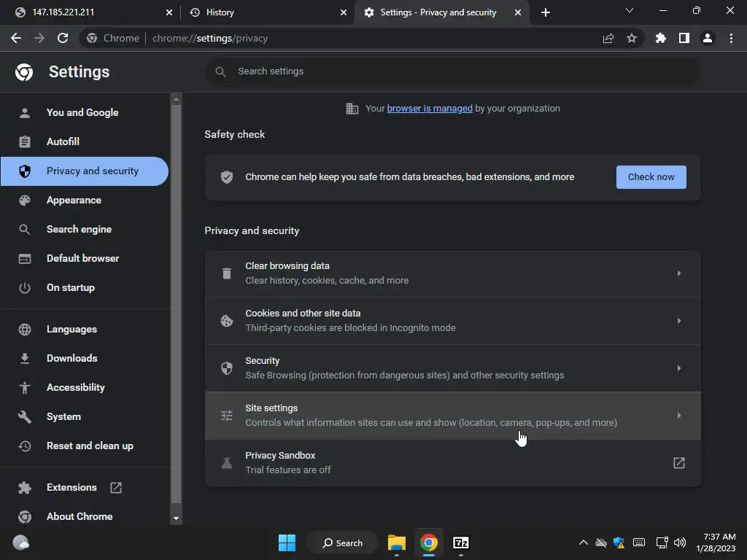This screenshot has width=747, height=560.
Task: Open File Explorer from the taskbar
Action: [x=396, y=542]
